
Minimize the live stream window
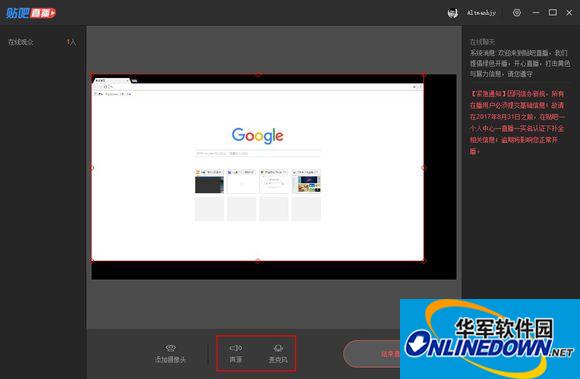pos(536,13)
